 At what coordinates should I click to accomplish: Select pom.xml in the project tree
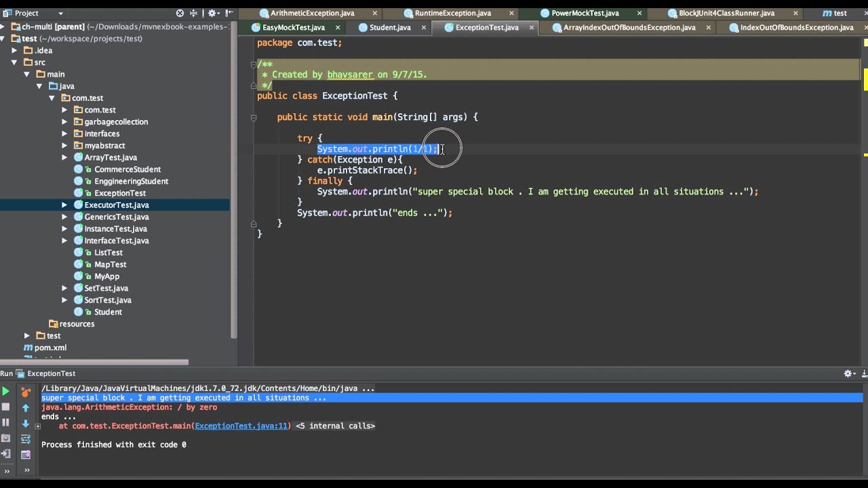[50, 348]
